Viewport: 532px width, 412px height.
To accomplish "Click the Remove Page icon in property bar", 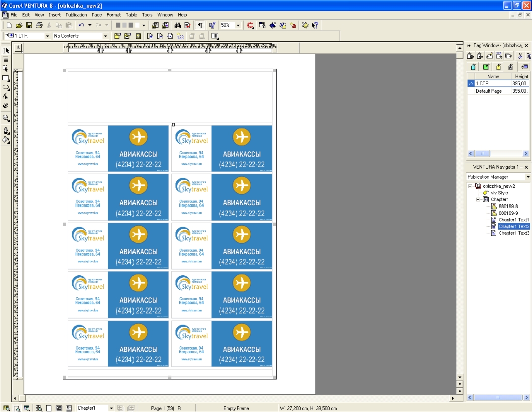I will tap(160, 36).
